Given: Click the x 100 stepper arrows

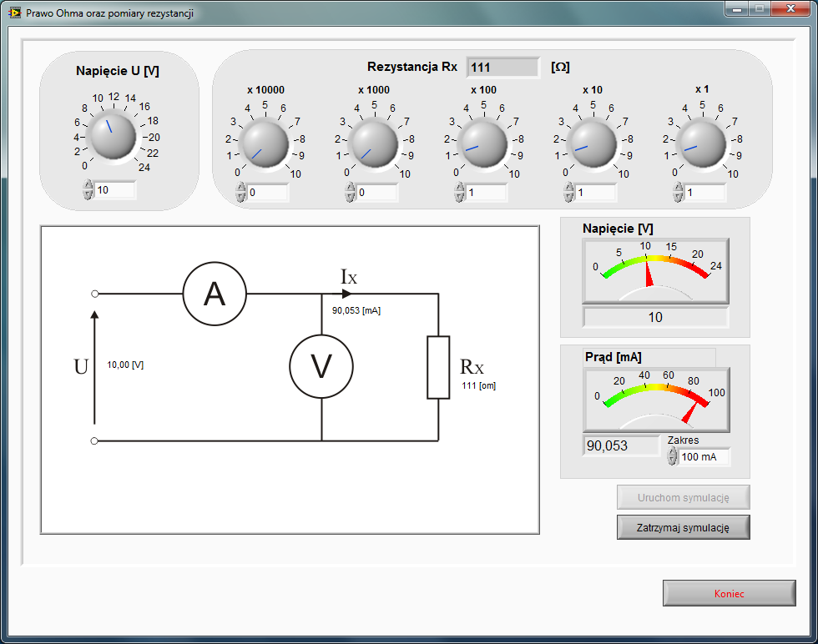Looking at the screenshot, I should point(459,193).
